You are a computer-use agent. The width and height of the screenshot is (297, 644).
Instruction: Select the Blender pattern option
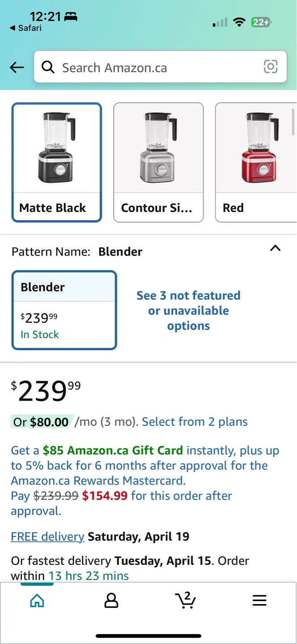64,309
